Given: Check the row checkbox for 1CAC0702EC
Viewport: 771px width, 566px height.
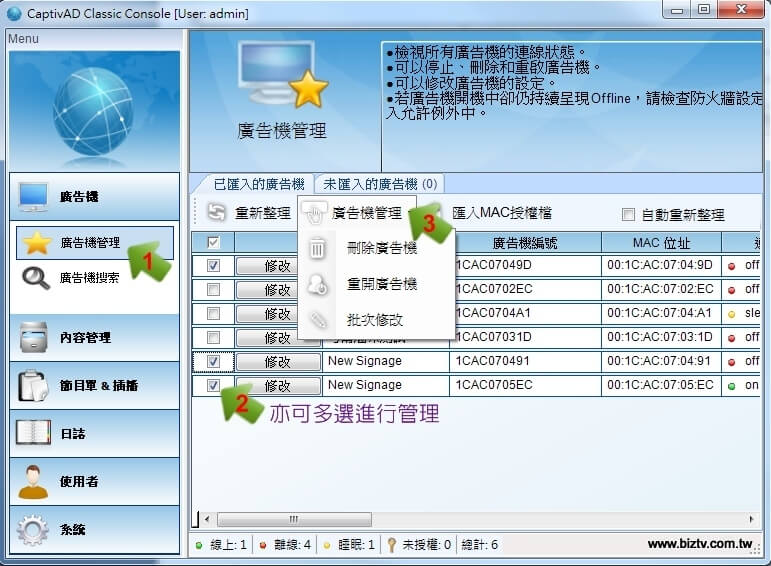Looking at the screenshot, I should 213,289.
